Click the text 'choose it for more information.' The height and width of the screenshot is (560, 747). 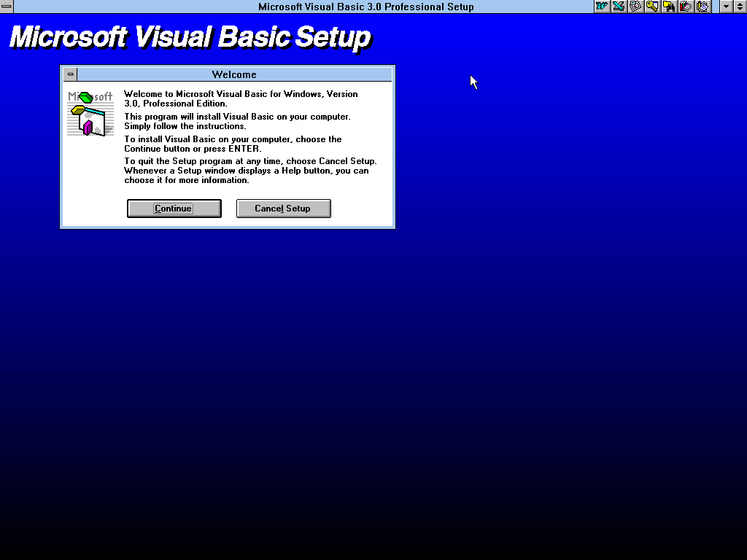pos(187,180)
